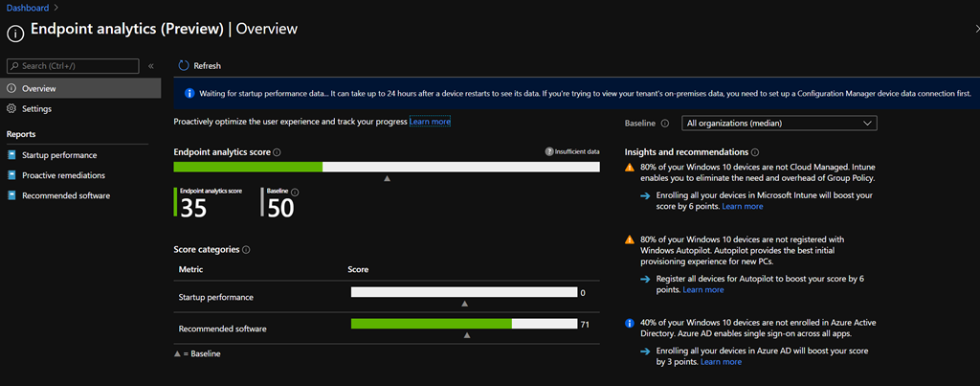
Task: Click Learn more in Azure AD recommendation
Action: (721, 362)
